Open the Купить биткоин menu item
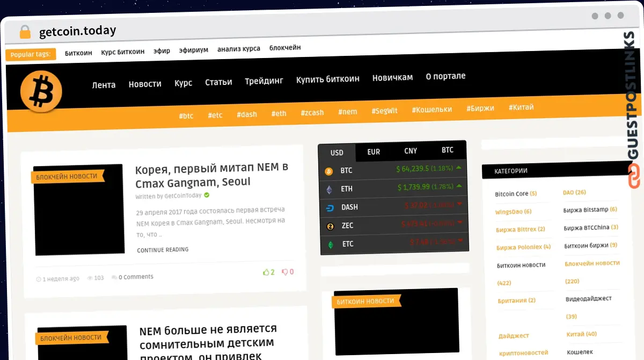 (x=328, y=79)
